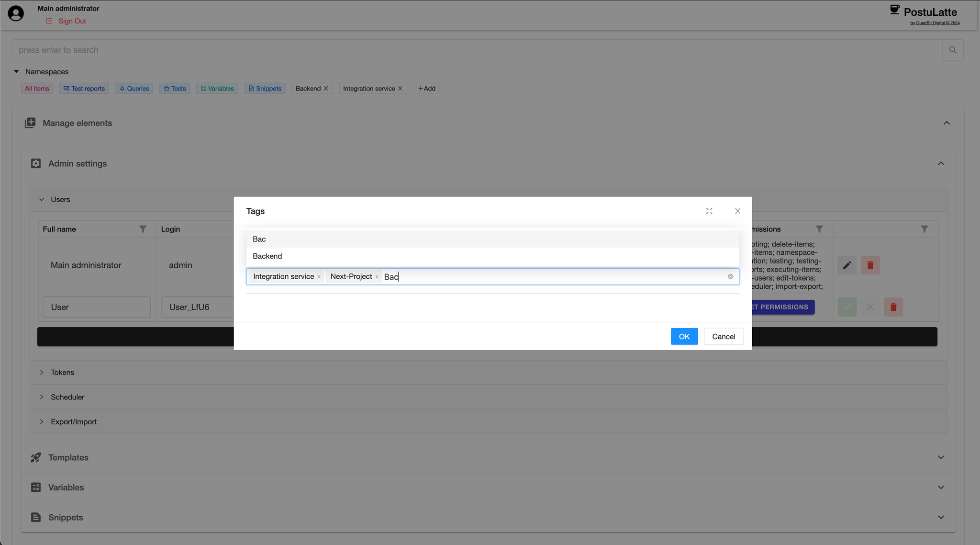
Task: Click the Sign Out link
Action: pyautogui.click(x=72, y=21)
